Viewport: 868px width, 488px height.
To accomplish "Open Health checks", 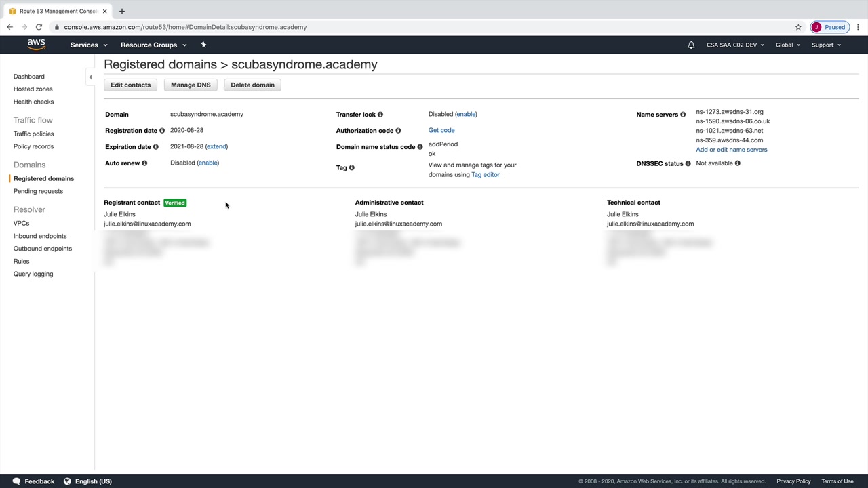I will click(x=34, y=102).
